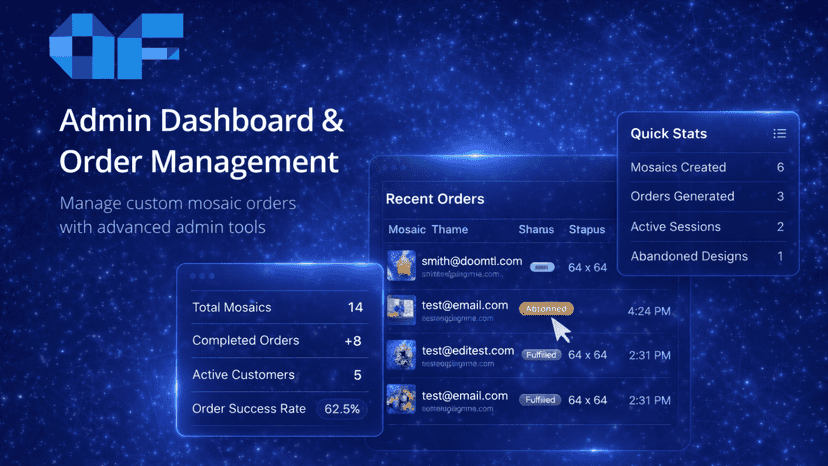Click the Admin Dashboard & Order Management headline

[x=201, y=141]
